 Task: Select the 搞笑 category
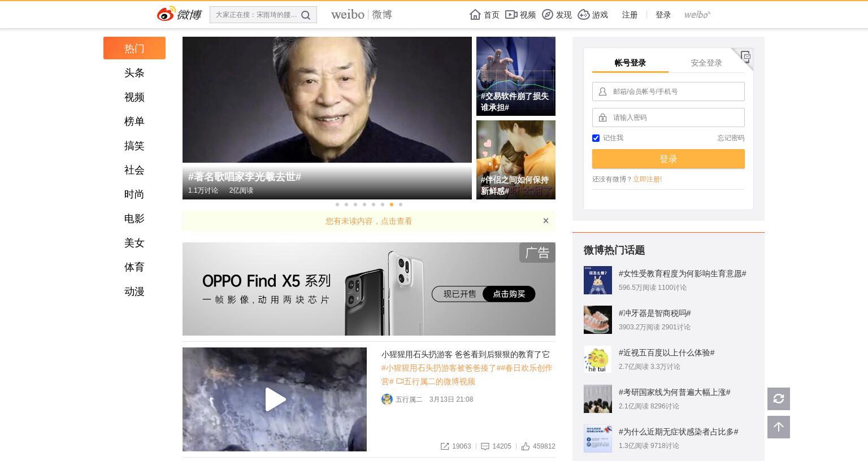134,146
